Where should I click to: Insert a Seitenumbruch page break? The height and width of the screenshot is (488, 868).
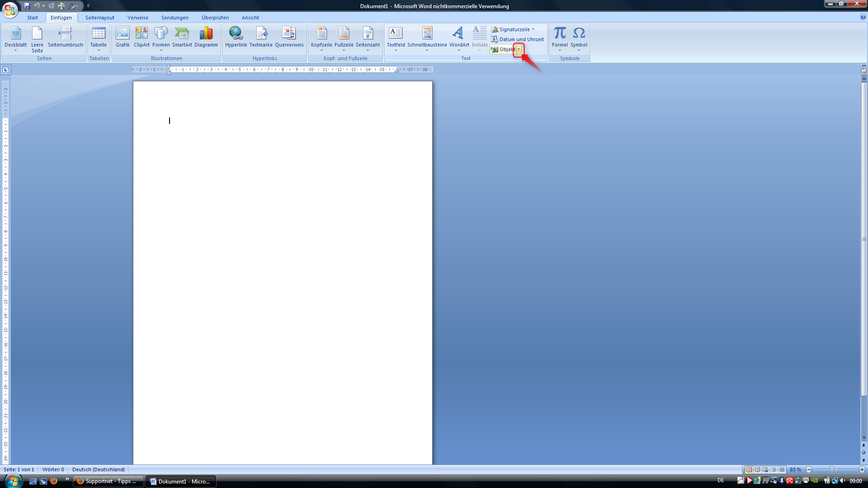click(x=66, y=37)
